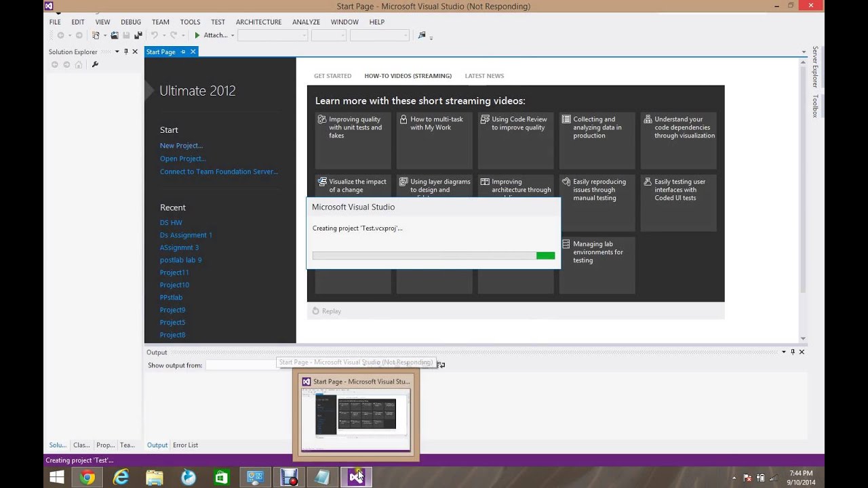Click the Windows Start button

pos(57,477)
